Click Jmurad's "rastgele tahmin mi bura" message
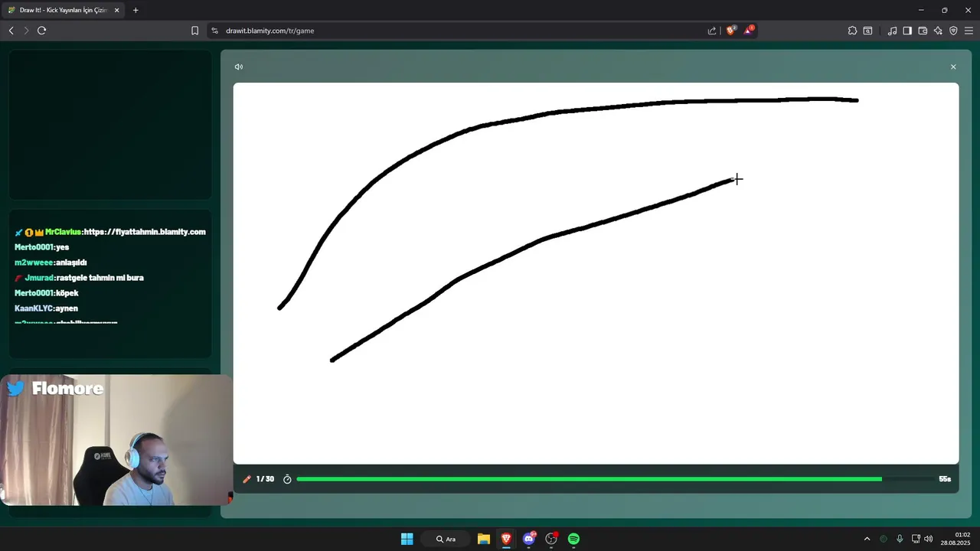 100,278
